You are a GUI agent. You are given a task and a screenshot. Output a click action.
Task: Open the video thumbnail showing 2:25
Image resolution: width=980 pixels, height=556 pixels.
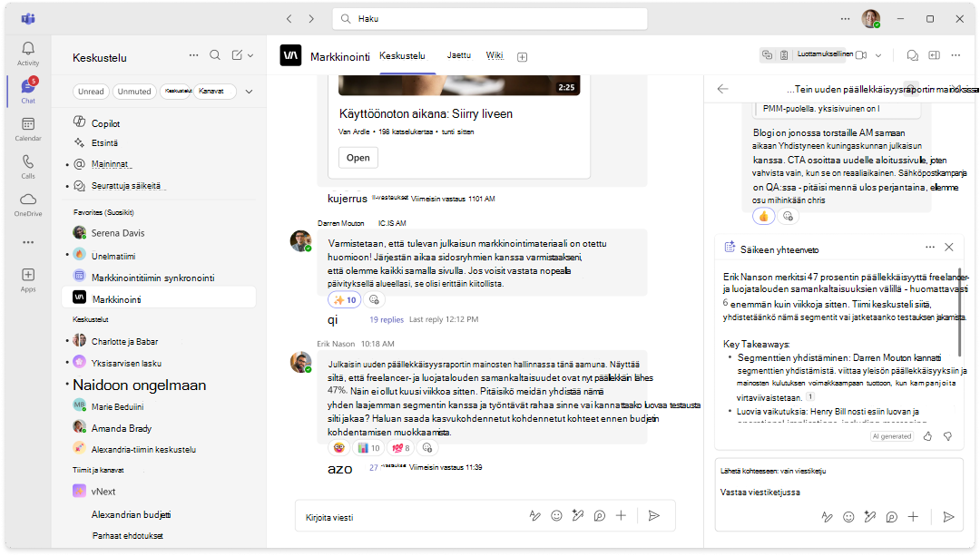coord(459,85)
